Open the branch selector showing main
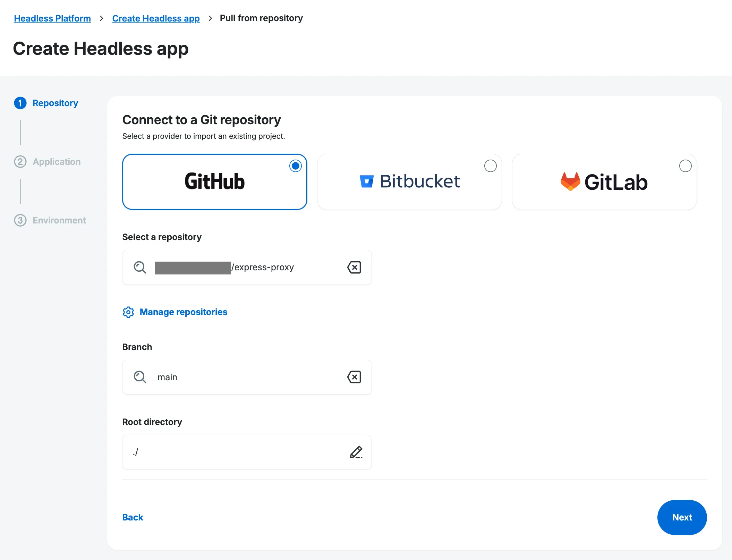 point(247,377)
